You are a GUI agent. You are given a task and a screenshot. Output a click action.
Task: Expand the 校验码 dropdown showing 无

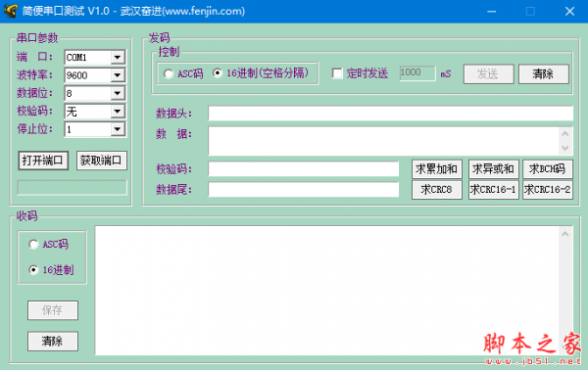click(x=118, y=111)
